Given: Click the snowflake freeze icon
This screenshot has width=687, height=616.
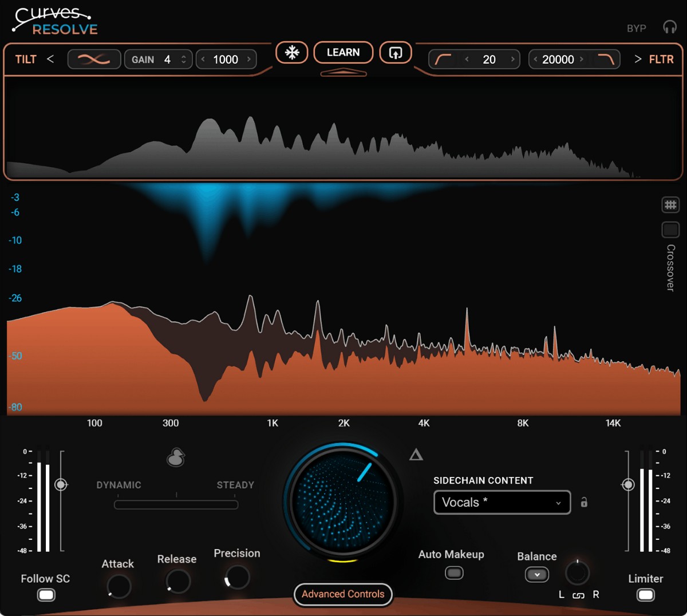Looking at the screenshot, I should click(292, 53).
